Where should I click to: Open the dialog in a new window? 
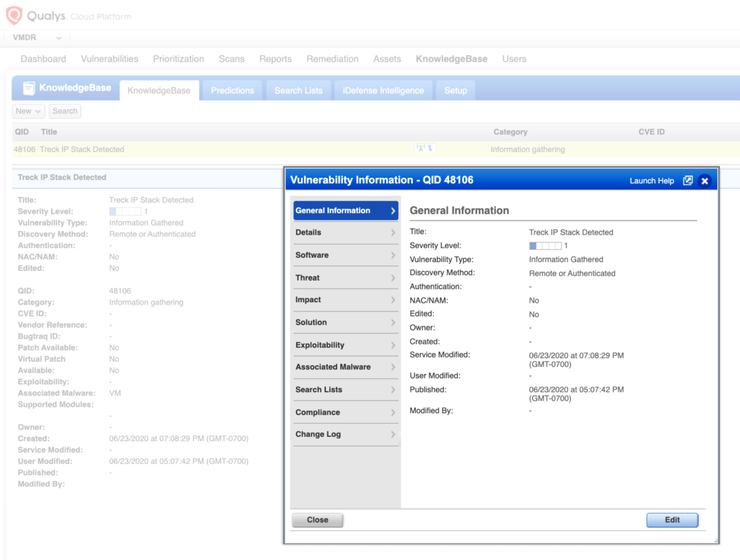[x=687, y=180]
